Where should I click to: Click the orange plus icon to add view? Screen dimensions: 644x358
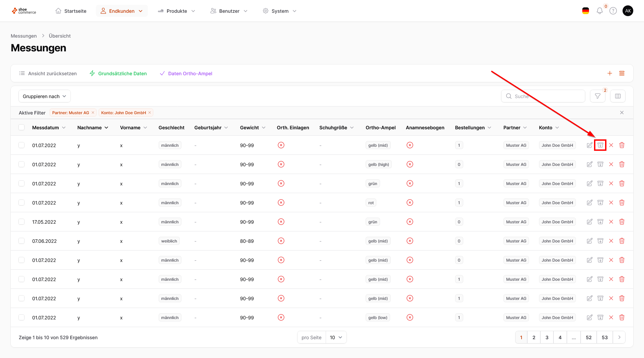[x=609, y=73]
